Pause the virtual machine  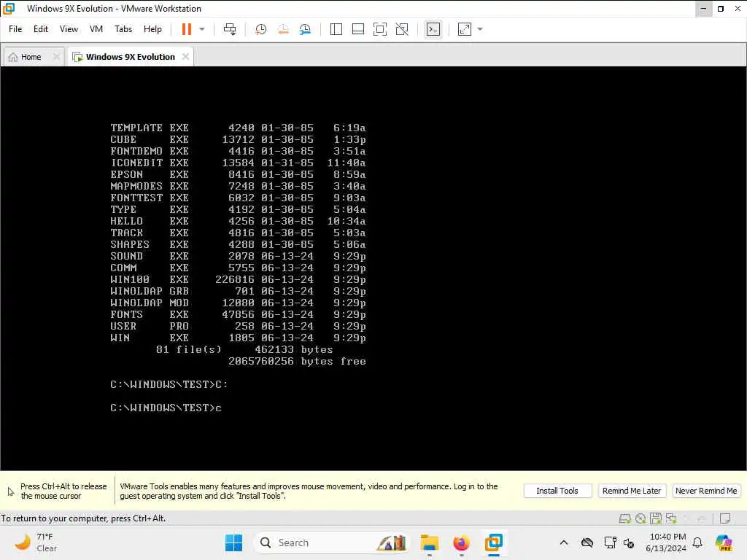186,29
